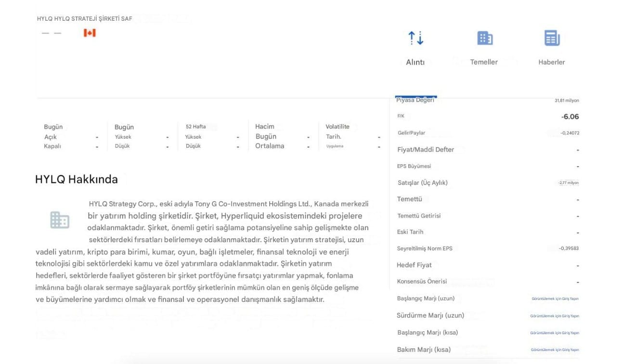Click the -0,24072 value
This screenshot has height=364, width=623.
pyautogui.click(x=570, y=133)
